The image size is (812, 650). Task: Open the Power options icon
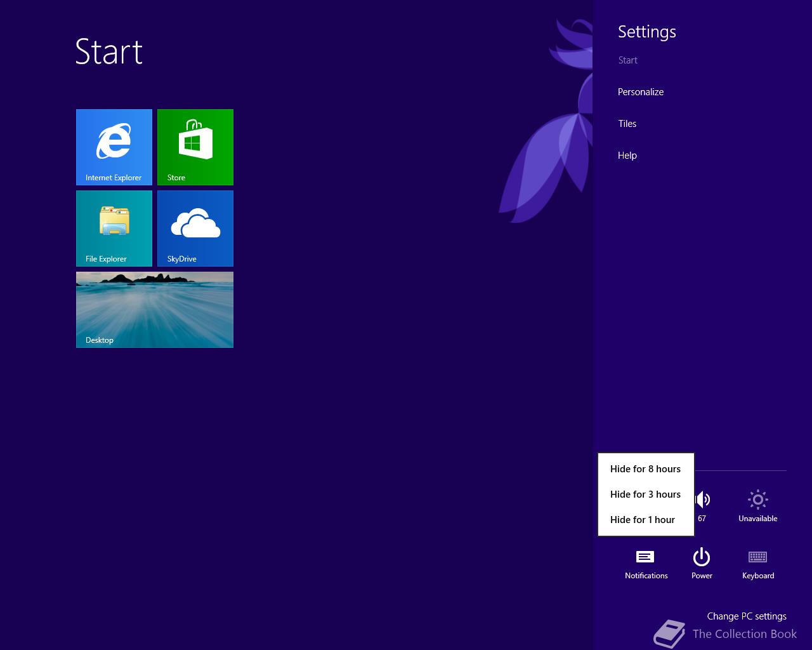tap(702, 557)
